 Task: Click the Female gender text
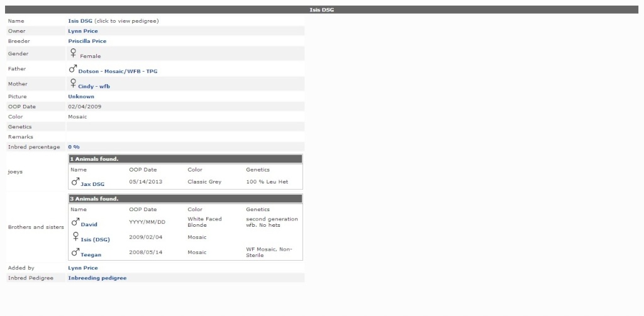click(91, 56)
